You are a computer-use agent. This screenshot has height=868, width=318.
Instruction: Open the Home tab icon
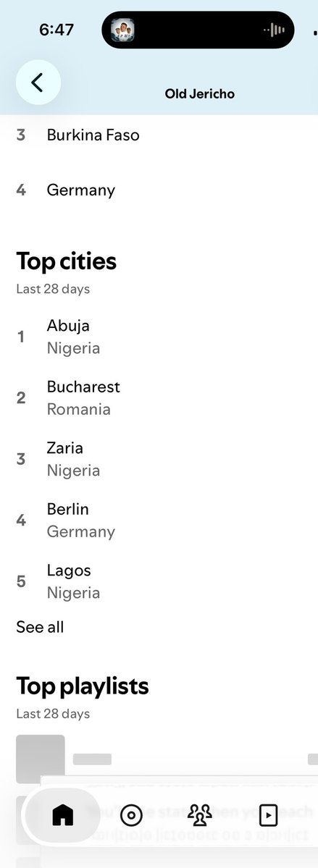(x=62, y=815)
